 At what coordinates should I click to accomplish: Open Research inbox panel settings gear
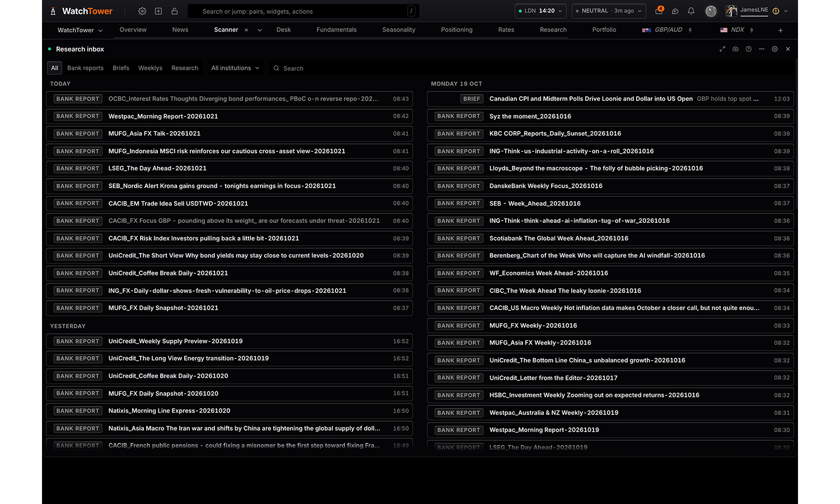pos(775,49)
